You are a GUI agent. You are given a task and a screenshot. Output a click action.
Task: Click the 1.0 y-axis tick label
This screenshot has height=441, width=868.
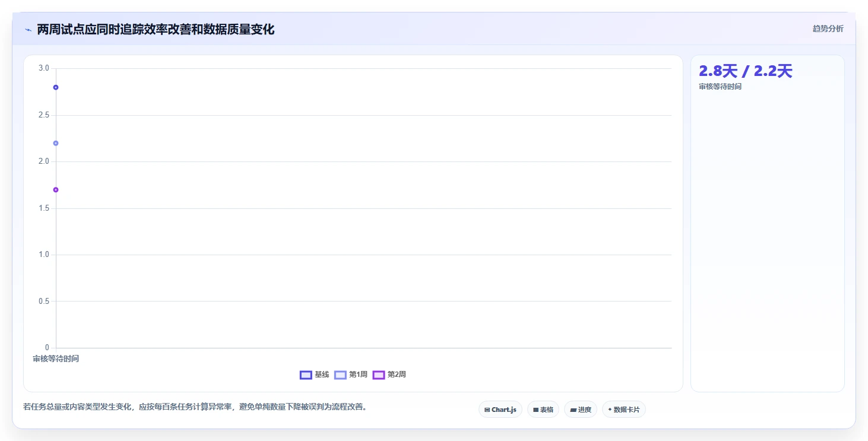tap(44, 255)
